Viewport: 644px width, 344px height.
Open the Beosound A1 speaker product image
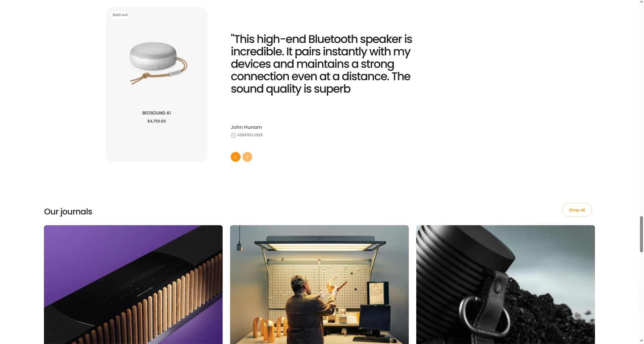pos(158,63)
